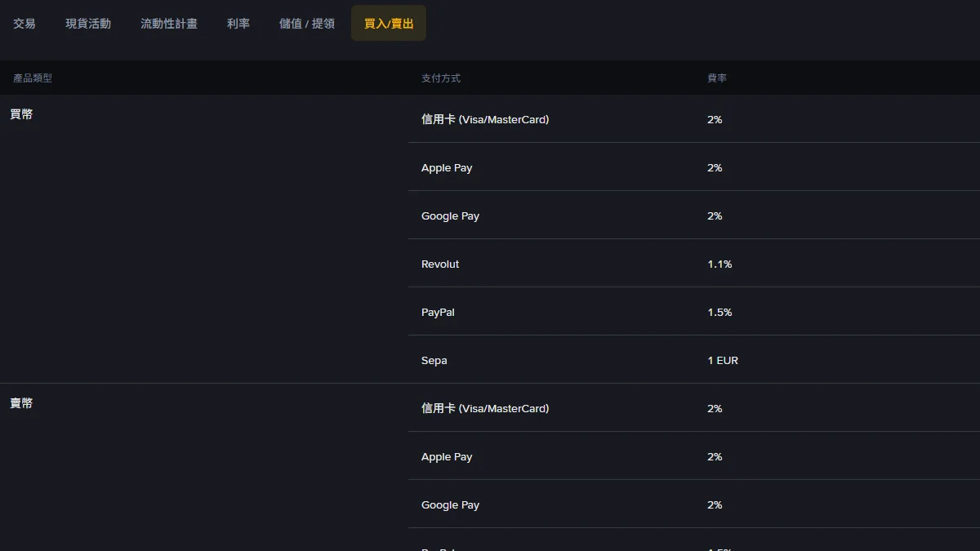Image resolution: width=980 pixels, height=551 pixels.
Task: Select the 買幣 product type cell
Action: 21,114
